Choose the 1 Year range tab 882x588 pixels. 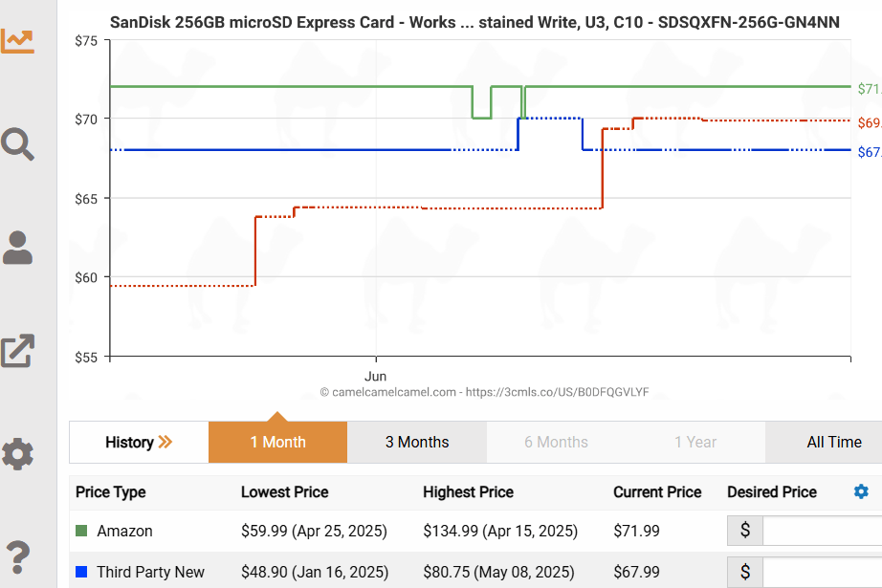click(x=695, y=443)
